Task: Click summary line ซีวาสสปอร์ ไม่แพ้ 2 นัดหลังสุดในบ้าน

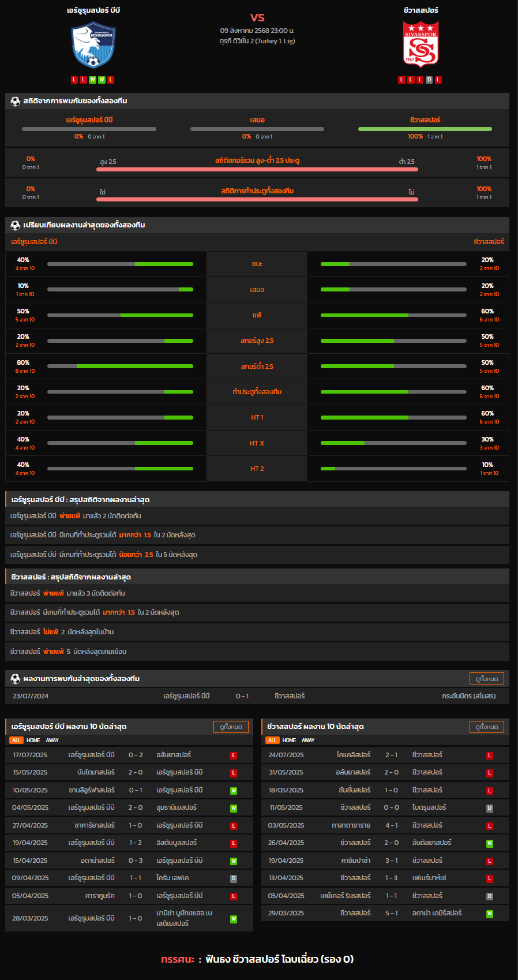Action: pyautogui.click(x=62, y=632)
